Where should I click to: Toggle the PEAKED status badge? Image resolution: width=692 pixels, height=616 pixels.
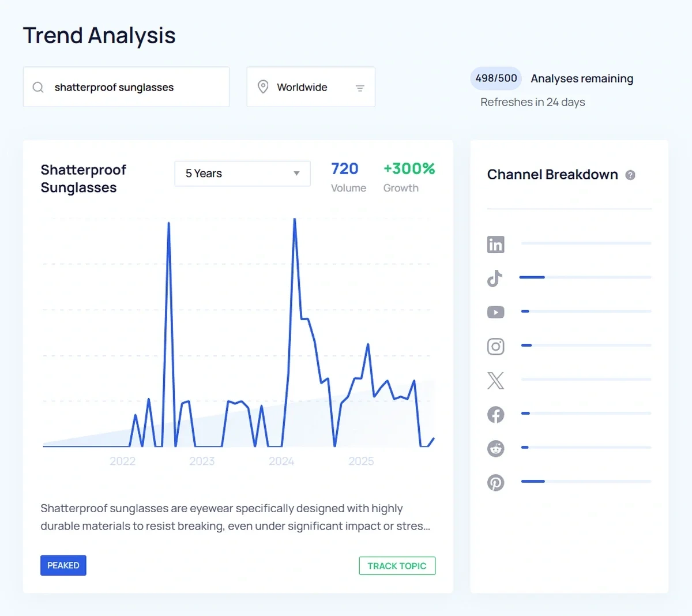[63, 565]
